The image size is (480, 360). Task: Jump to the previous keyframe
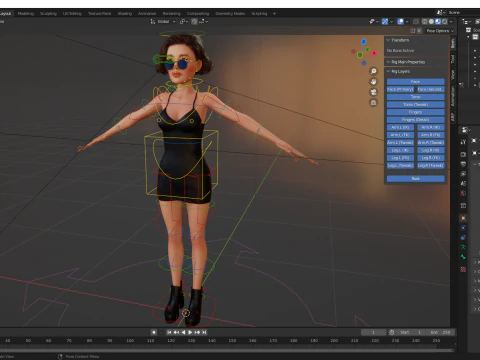click(176, 332)
